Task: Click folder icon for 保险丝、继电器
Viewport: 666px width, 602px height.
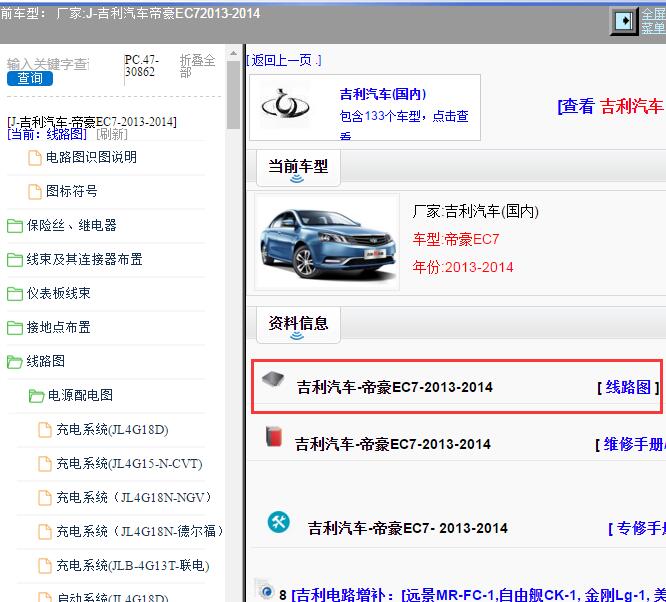Action: (x=15, y=226)
